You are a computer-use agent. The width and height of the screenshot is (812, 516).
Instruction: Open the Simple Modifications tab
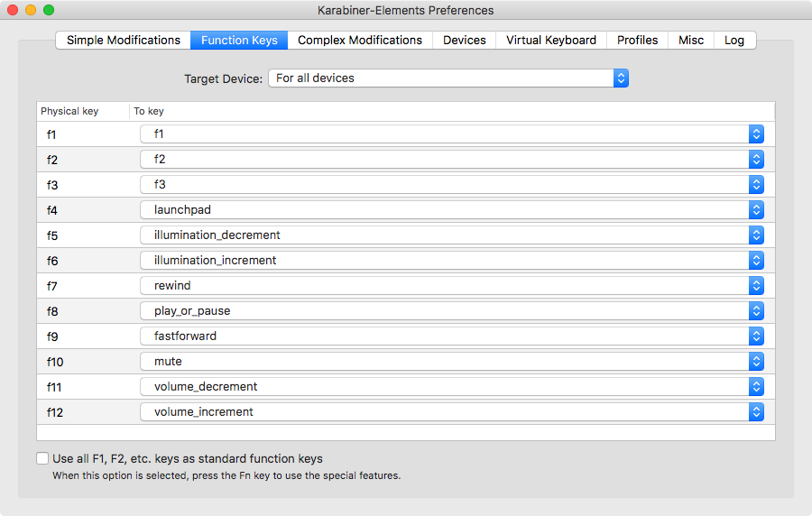tap(124, 41)
